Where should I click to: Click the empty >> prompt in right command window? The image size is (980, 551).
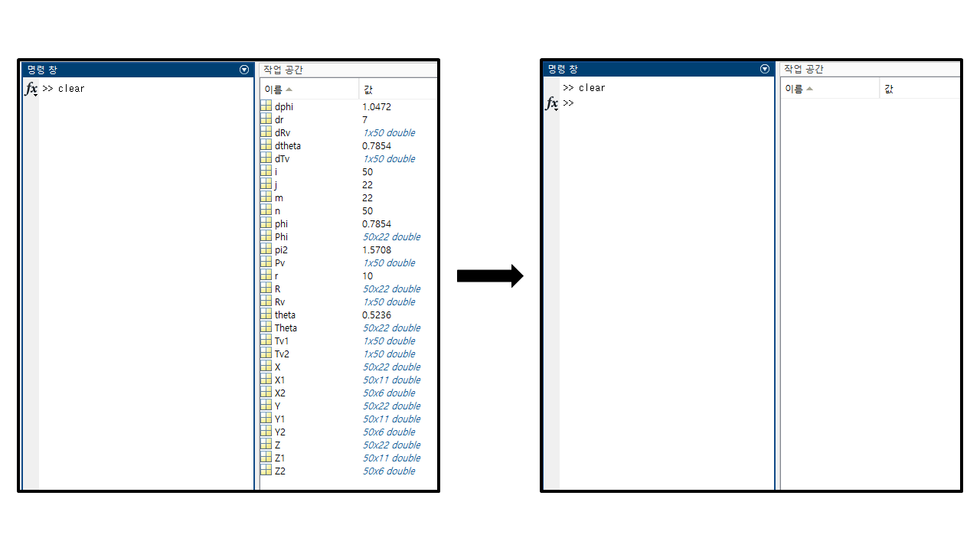point(568,103)
